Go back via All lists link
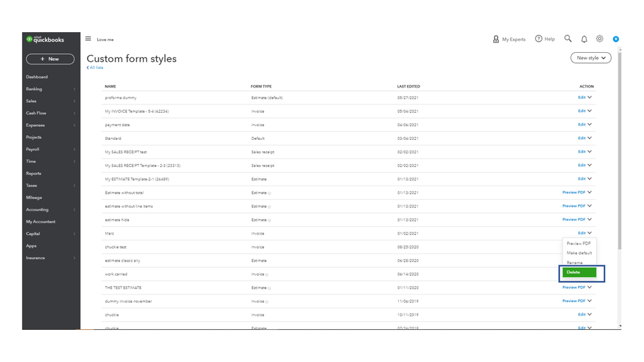Screen dimensions: 644x362 click(95, 68)
